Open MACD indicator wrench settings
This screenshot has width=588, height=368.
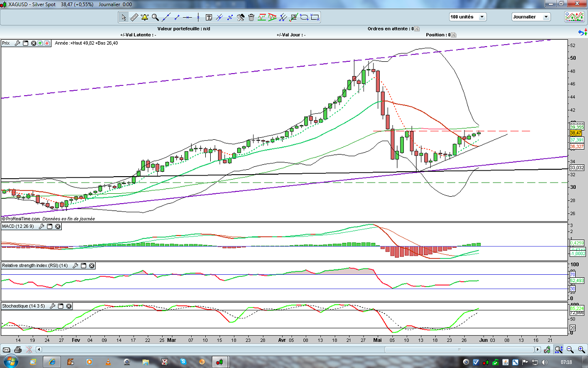(41, 227)
